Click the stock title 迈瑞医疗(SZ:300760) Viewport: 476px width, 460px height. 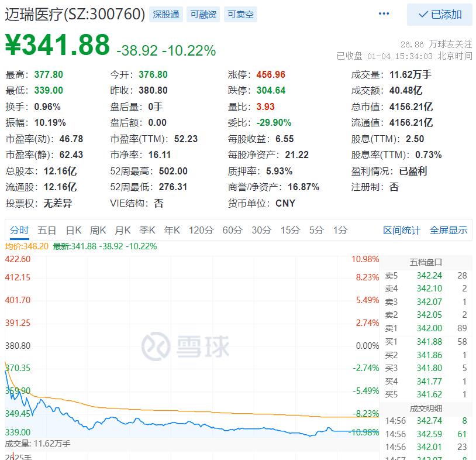tap(75, 14)
